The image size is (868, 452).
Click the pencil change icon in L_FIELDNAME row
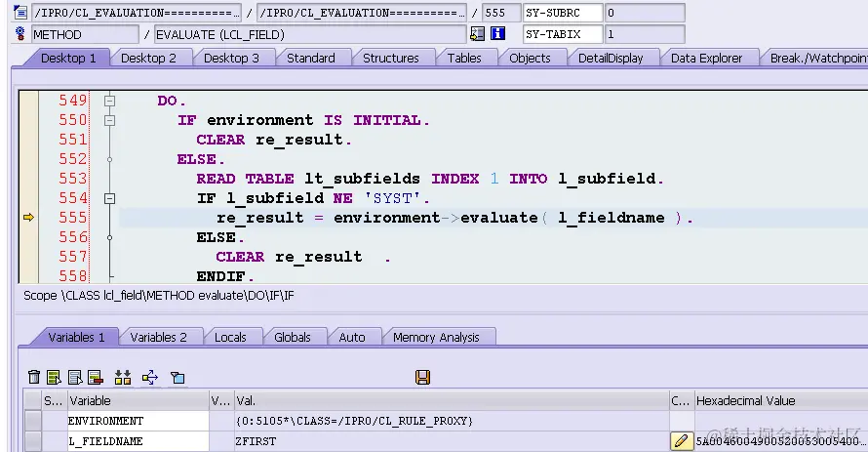(x=681, y=441)
